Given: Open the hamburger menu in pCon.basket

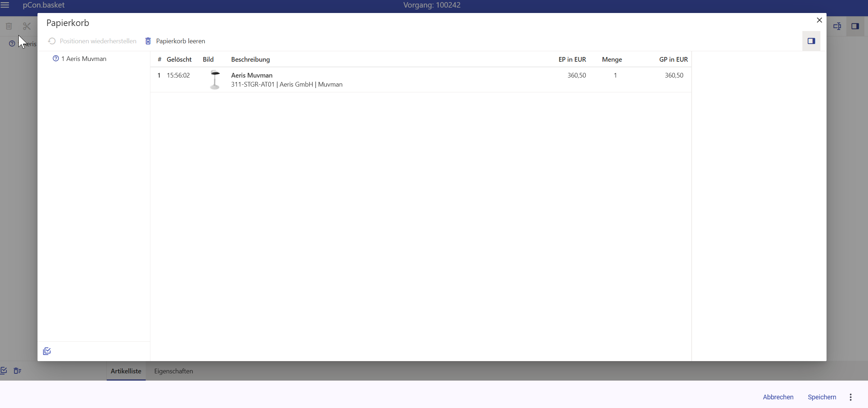Looking at the screenshot, I should (x=5, y=5).
